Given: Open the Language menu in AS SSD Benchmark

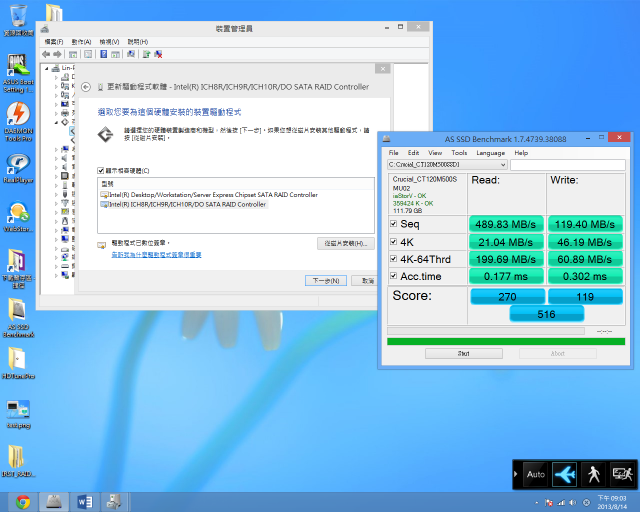Looking at the screenshot, I should point(491,153).
